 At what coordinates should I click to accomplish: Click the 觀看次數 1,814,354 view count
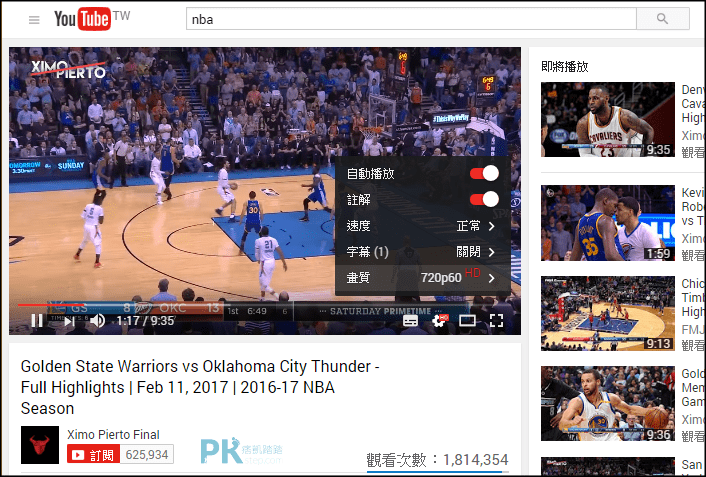pyautogui.click(x=437, y=460)
